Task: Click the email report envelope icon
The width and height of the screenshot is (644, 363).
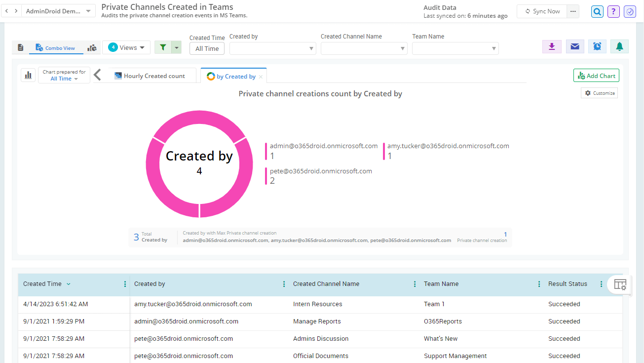Action: click(x=575, y=46)
